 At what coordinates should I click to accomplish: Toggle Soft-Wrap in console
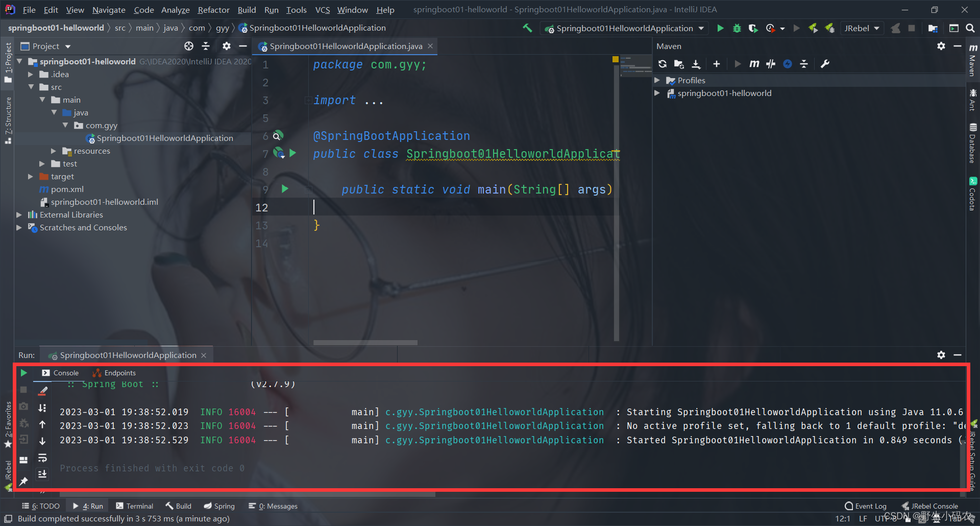coord(42,458)
